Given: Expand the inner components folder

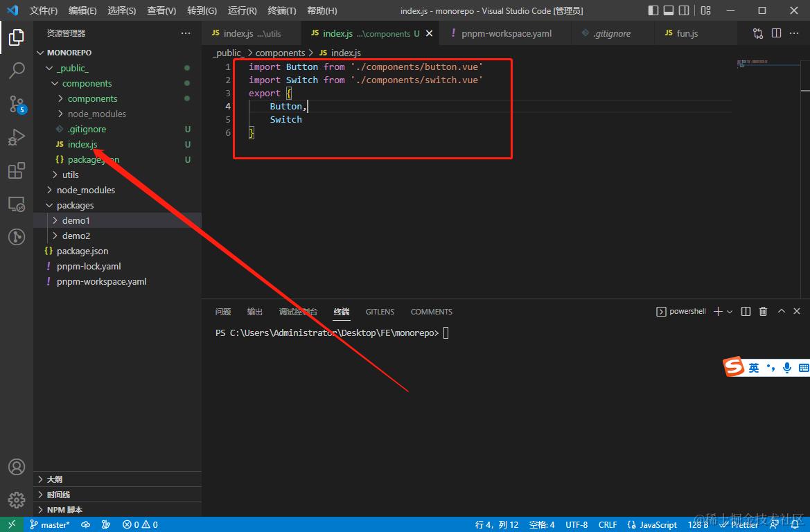Looking at the screenshot, I should coord(117,98).
